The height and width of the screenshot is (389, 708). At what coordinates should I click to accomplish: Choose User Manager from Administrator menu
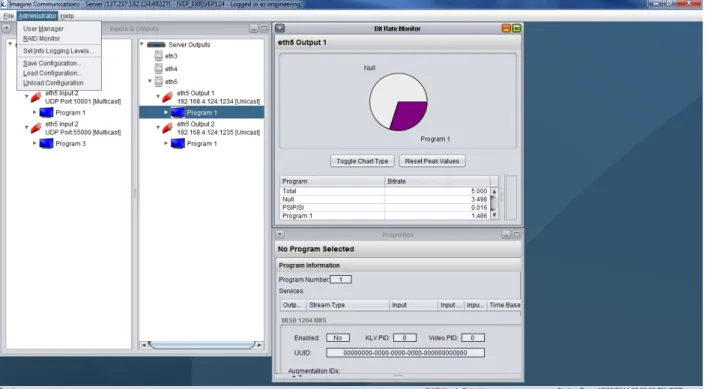(x=43, y=28)
